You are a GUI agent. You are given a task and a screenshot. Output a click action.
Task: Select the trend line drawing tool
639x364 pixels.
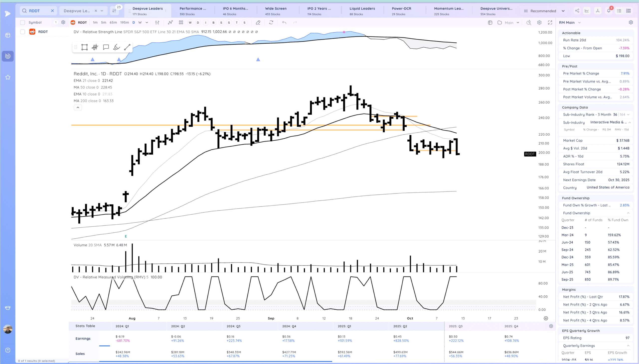click(x=127, y=47)
